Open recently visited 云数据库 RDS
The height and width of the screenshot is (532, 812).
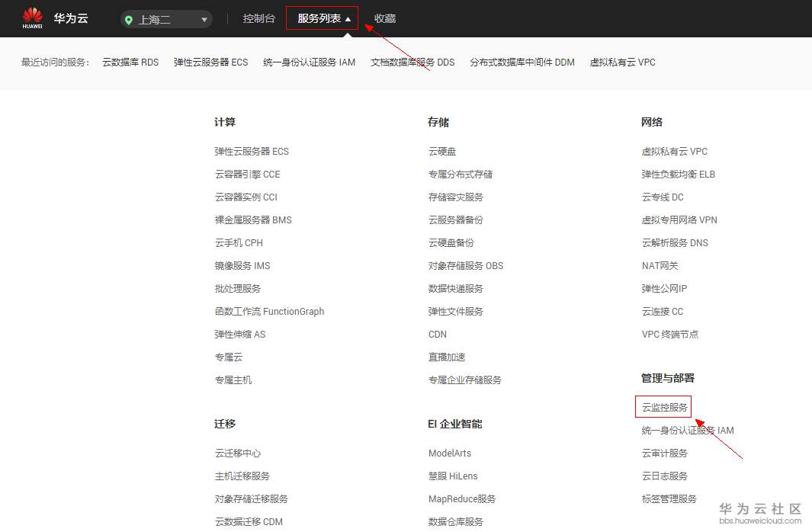(x=130, y=62)
